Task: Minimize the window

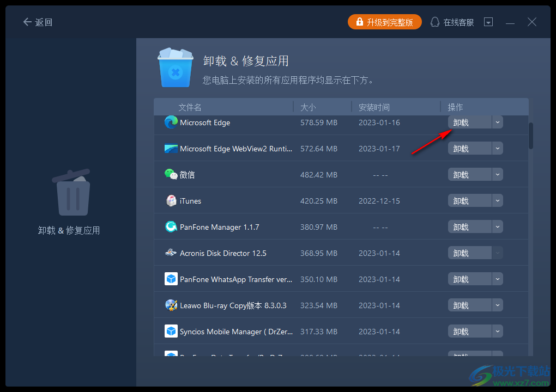Action: pos(510,23)
